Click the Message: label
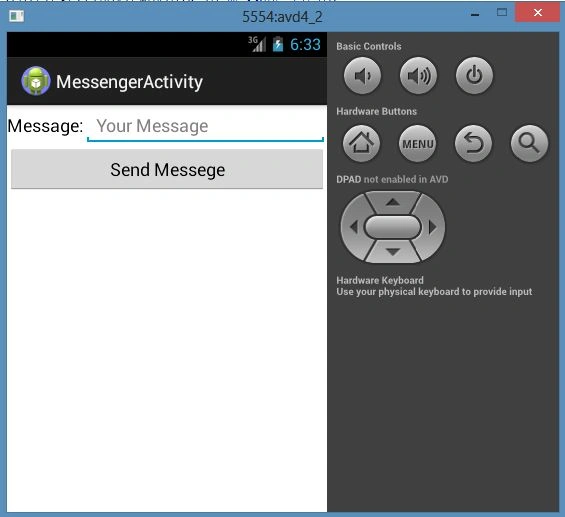This screenshot has width=565, height=517. click(45, 126)
